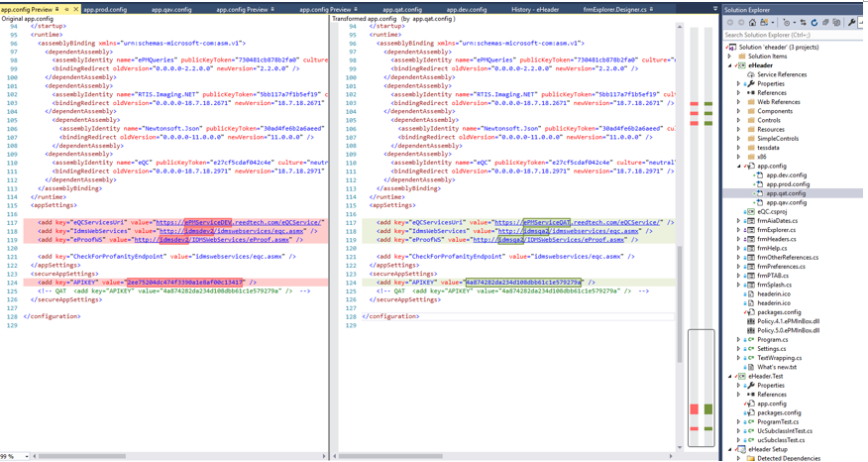868x462 pixels.
Task: Click the Program.cs C# file icon
Action: (751, 340)
